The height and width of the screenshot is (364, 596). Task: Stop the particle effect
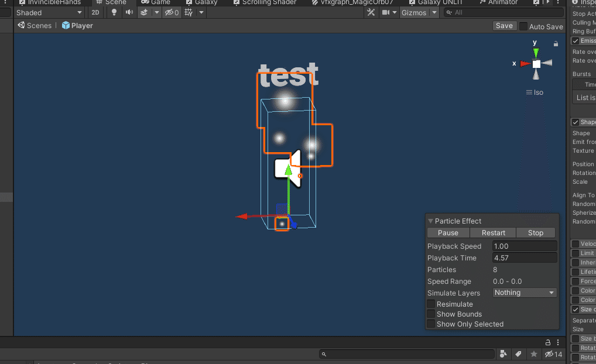point(536,232)
